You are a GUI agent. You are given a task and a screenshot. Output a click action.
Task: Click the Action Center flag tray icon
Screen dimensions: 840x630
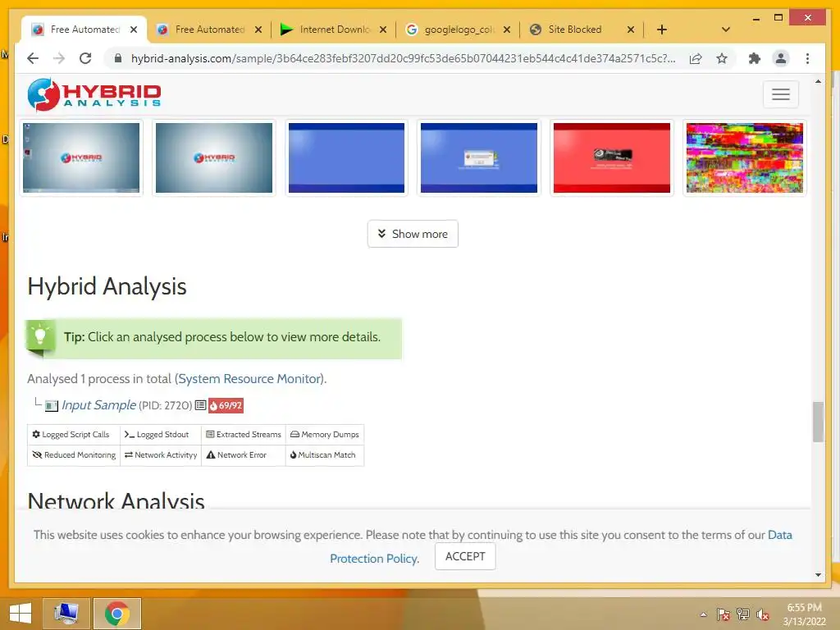(723, 614)
